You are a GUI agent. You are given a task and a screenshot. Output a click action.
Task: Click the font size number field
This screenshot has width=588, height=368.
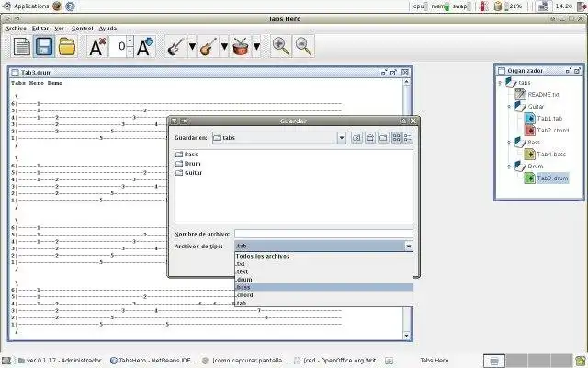tap(119, 47)
